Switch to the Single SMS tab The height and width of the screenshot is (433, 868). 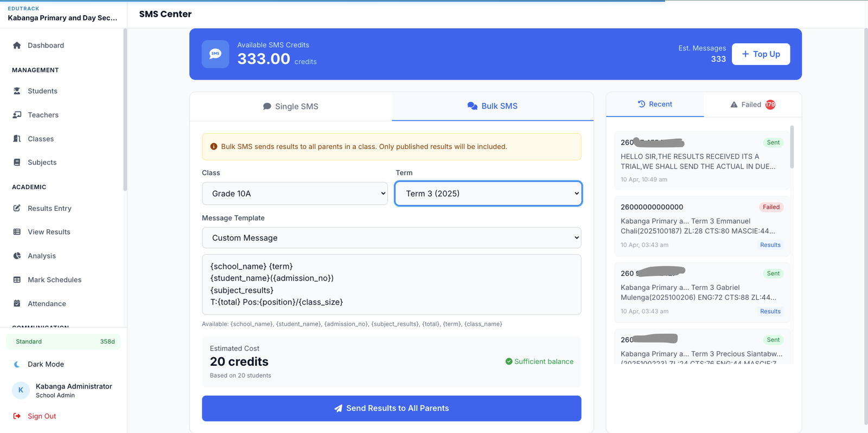pyautogui.click(x=291, y=106)
